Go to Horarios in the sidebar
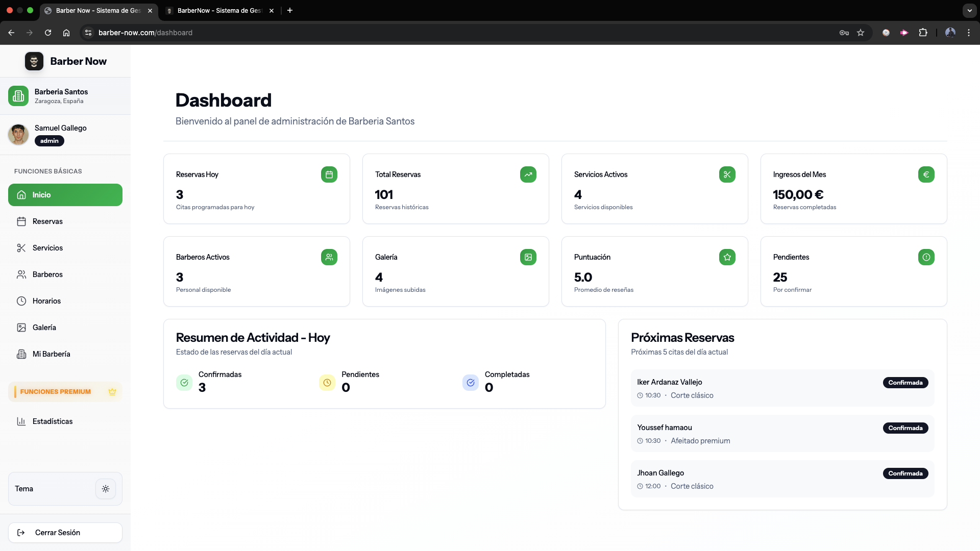The image size is (980, 551). coord(46,301)
